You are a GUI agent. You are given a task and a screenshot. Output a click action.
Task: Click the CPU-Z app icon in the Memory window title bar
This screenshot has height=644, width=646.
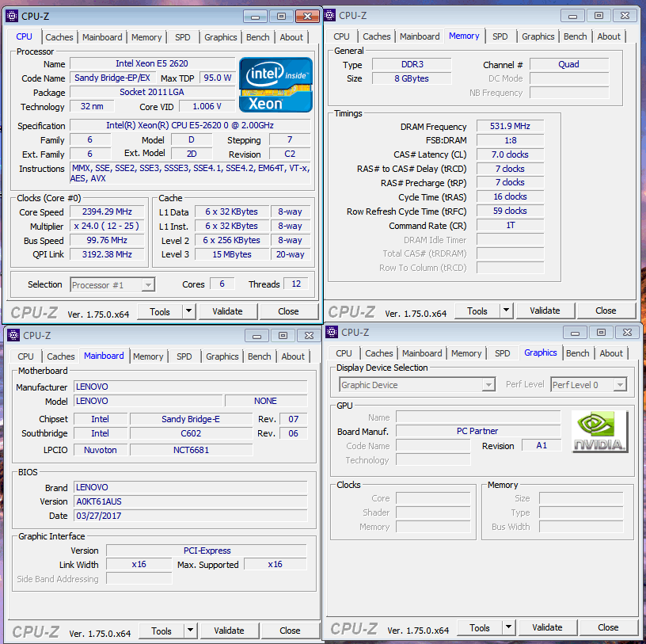tap(329, 15)
